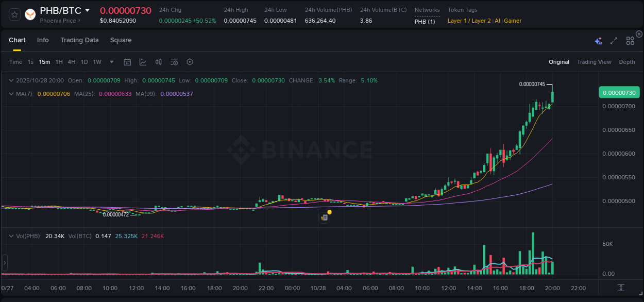Open the chart settings hexagon icon

pyautogui.click(x=190, y=62)
